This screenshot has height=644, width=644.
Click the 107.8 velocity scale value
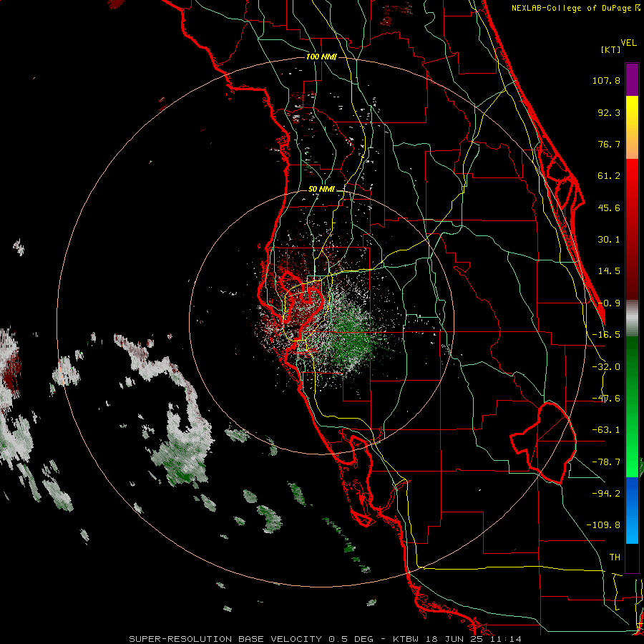point(606,80)
